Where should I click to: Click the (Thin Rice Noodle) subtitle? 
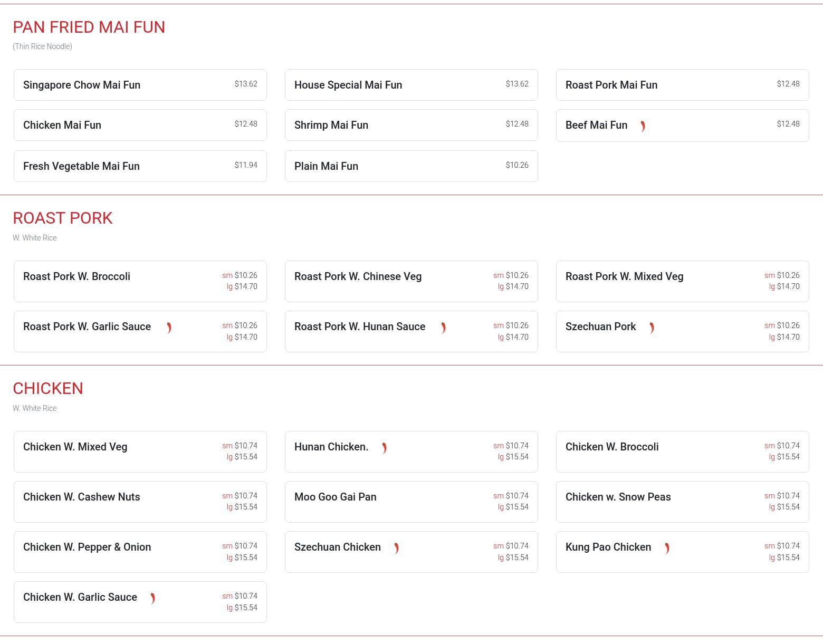click(42, 46)
